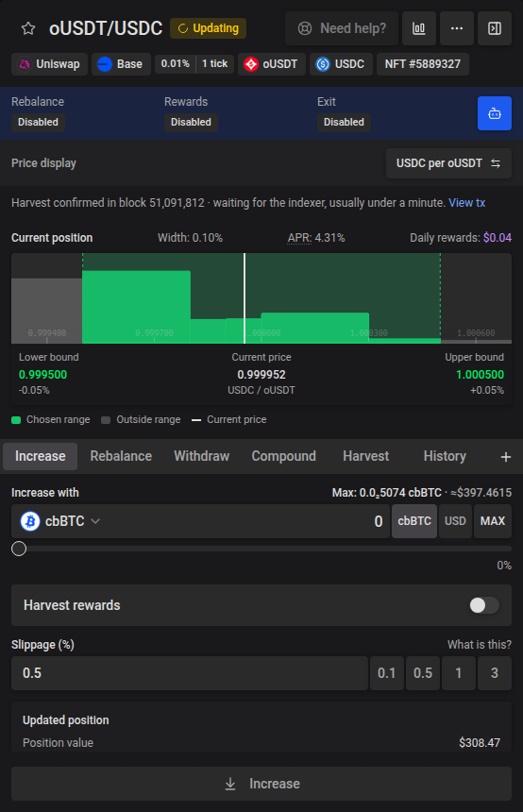Viewport: 523px width, 812px height.
Task: Click the Chosen range legend swatch
Action: [16, 420]
